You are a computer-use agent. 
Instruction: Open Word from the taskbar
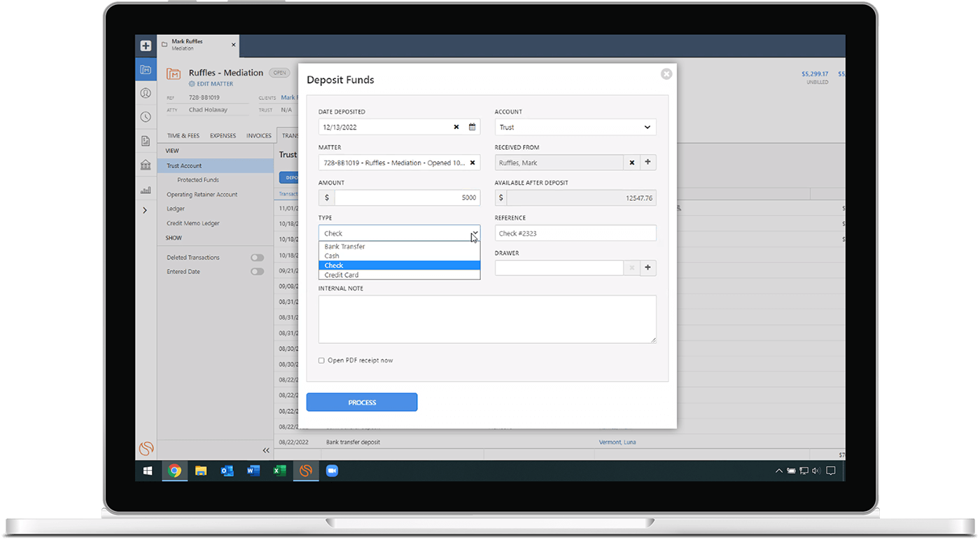pyautogui.click(x=253, y=471)
